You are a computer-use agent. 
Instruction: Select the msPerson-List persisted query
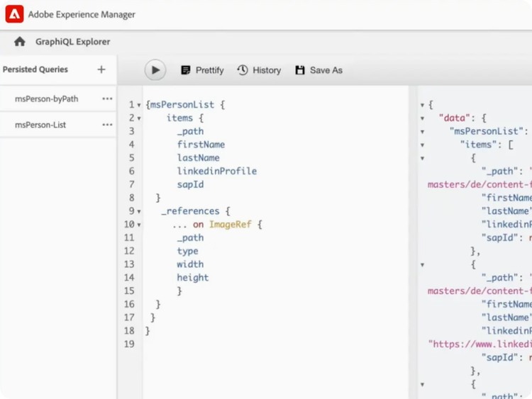pos(40,125)
